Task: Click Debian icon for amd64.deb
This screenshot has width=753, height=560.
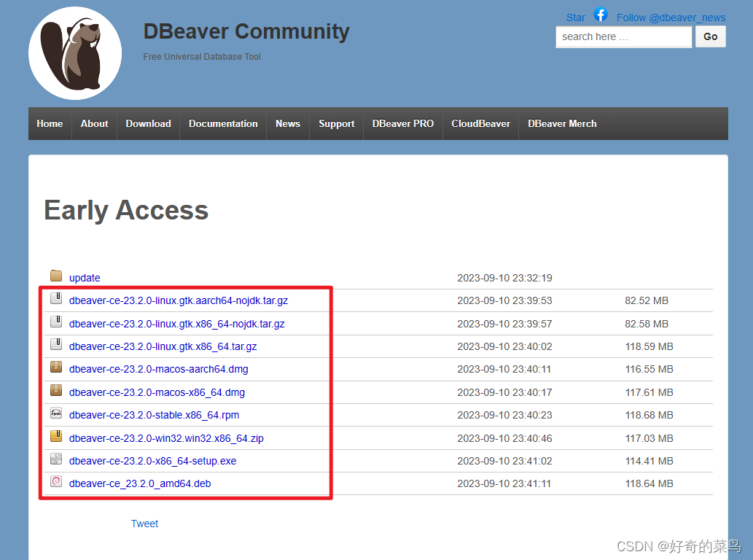Action: pos(56,481)
